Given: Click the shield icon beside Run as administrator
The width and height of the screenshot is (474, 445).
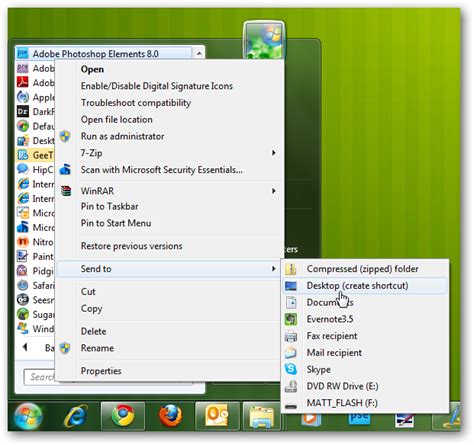Looking at the screenshot, I should pos(65,136).
